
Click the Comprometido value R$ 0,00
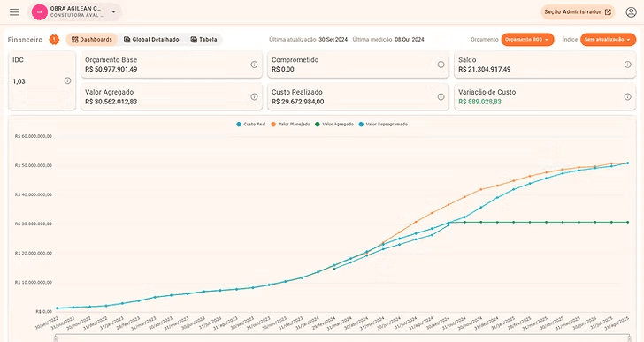pos(282,69)
